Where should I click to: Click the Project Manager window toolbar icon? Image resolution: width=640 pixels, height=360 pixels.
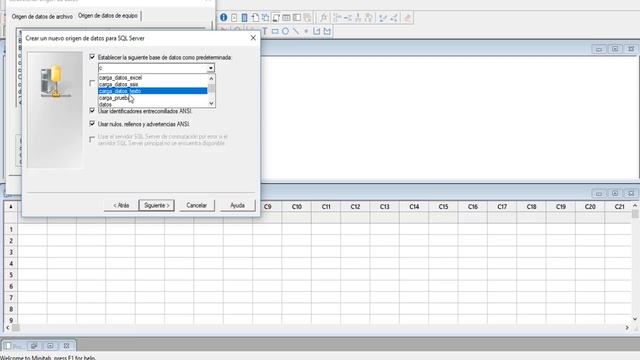click(x=276, y=18)
